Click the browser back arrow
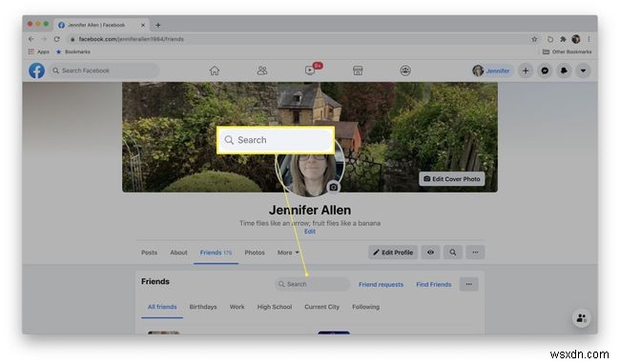The image size is (620, 364). pyautogui.click(x=31, y=39)
